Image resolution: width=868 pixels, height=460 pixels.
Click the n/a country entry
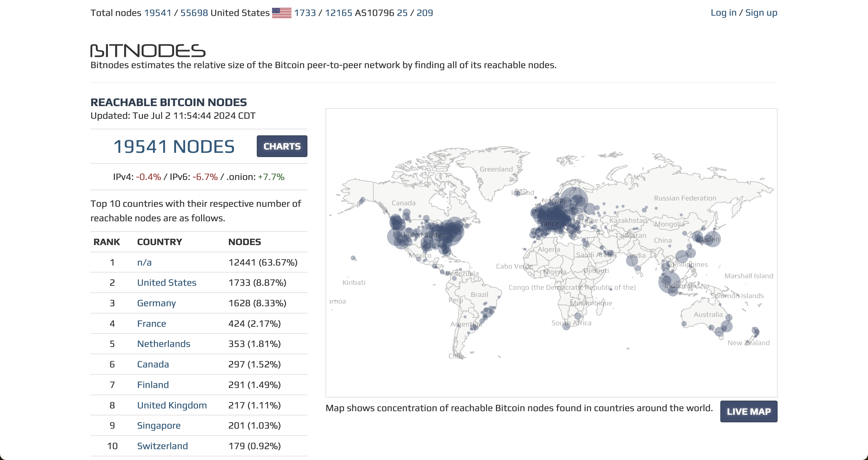point(144,262)
